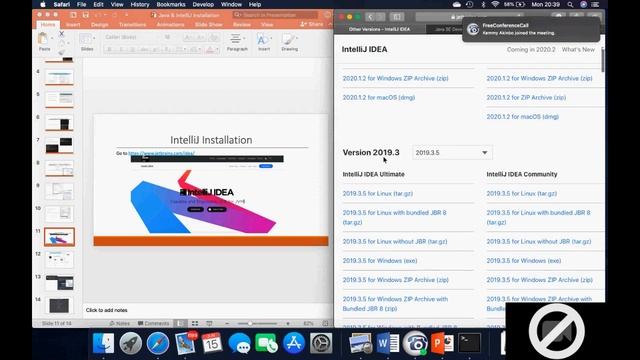The width and height of the screenshot is (640, 360).
Task: Open the Paragraph group icon in ribbon
Action: (236, 39)
